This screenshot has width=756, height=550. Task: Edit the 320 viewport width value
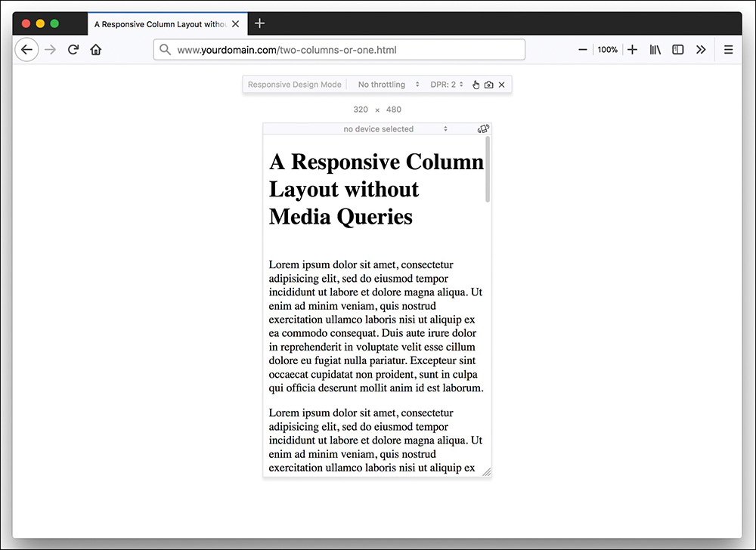pyautogui.click(x=361, y=110)
